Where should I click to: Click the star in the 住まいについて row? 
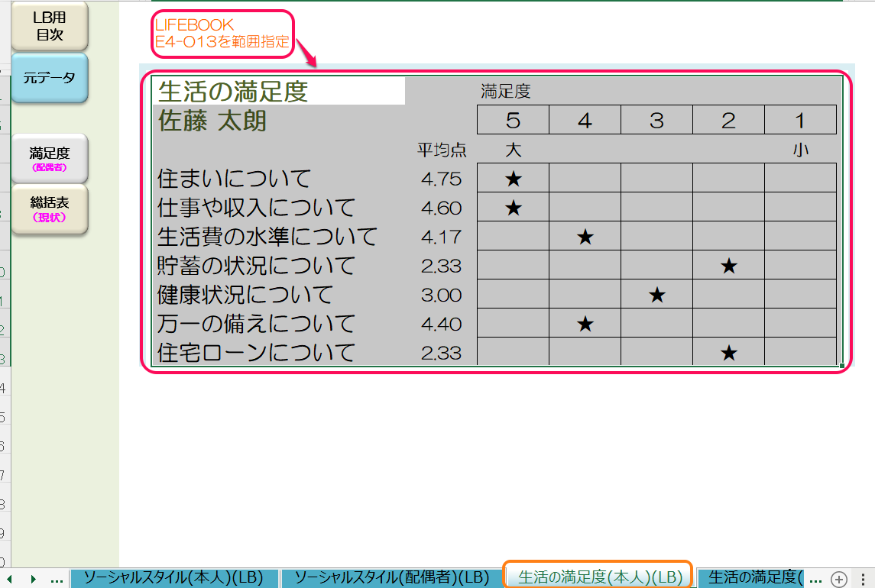513,179
